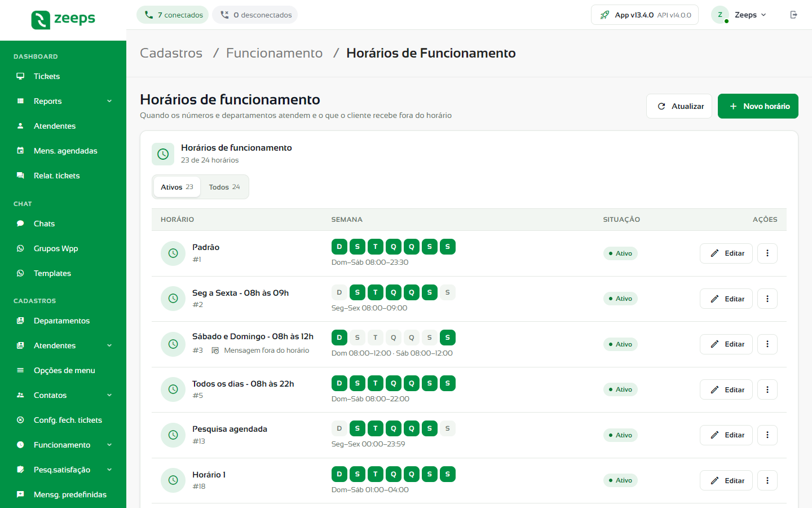Open more options for Pesquisa agendada row
Viewport: 812px width, 508px height.
click(767, 435)
